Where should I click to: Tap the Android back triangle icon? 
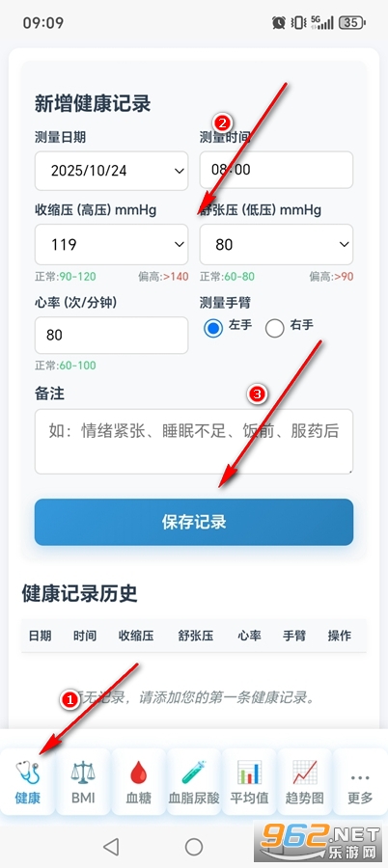click(x=111, y=846)
